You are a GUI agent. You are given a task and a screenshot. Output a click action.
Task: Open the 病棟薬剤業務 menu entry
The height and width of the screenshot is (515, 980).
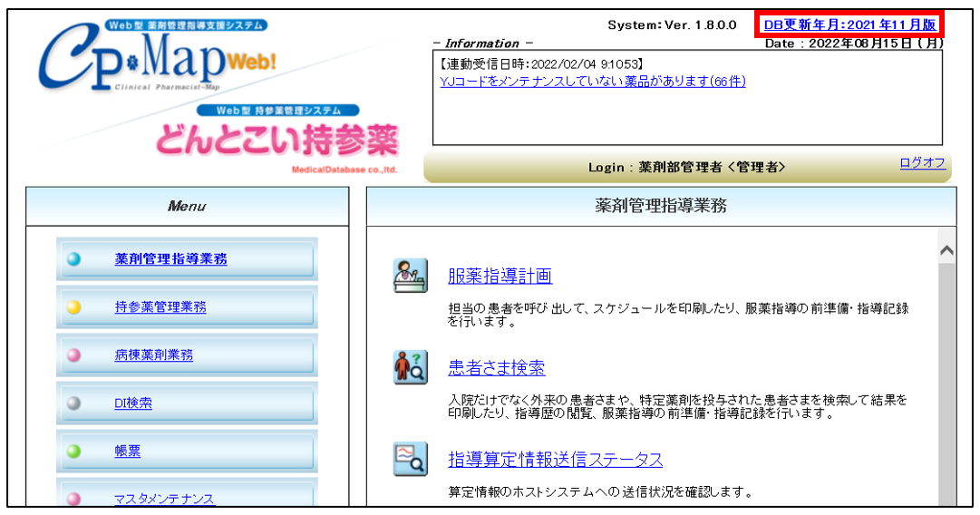tap(154, 355)
